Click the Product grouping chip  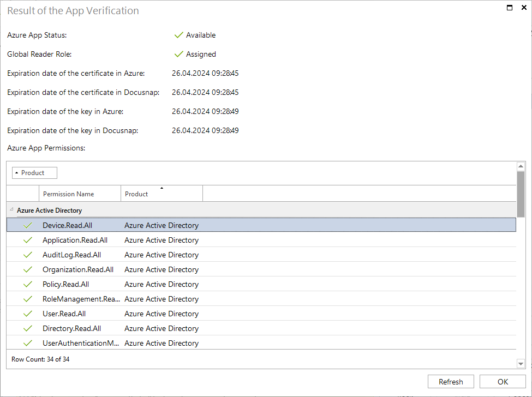[34, 173]
